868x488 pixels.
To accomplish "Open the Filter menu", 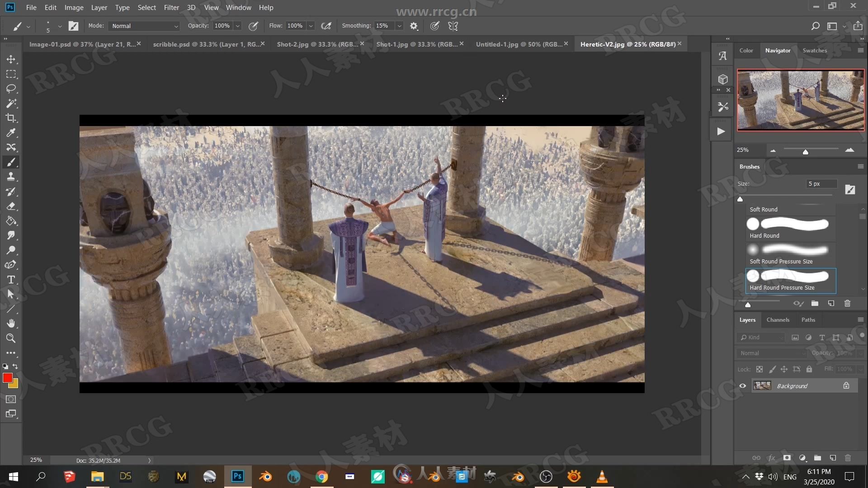I will pyautogui.click(x=171, y=7).
